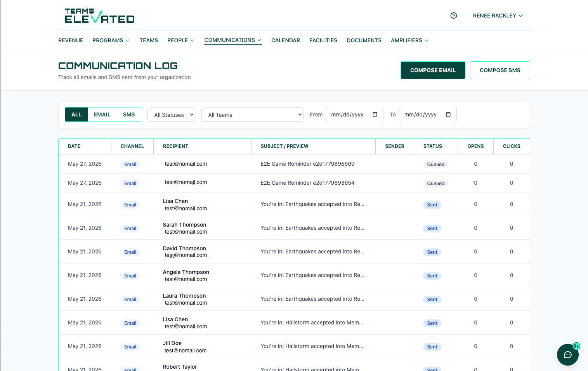Expand the People menu
Image resolution: width=588 pixels, height=371 pixels.
click(x=181, y=40)
